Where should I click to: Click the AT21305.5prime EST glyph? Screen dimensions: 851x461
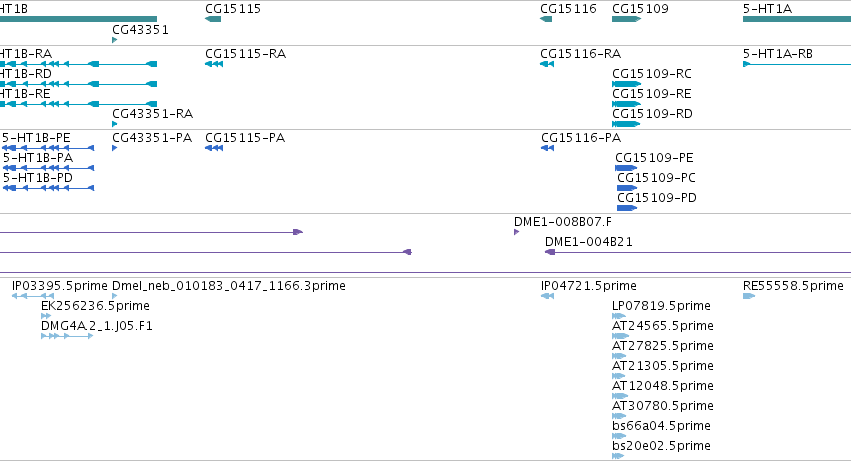coord(619,377)
